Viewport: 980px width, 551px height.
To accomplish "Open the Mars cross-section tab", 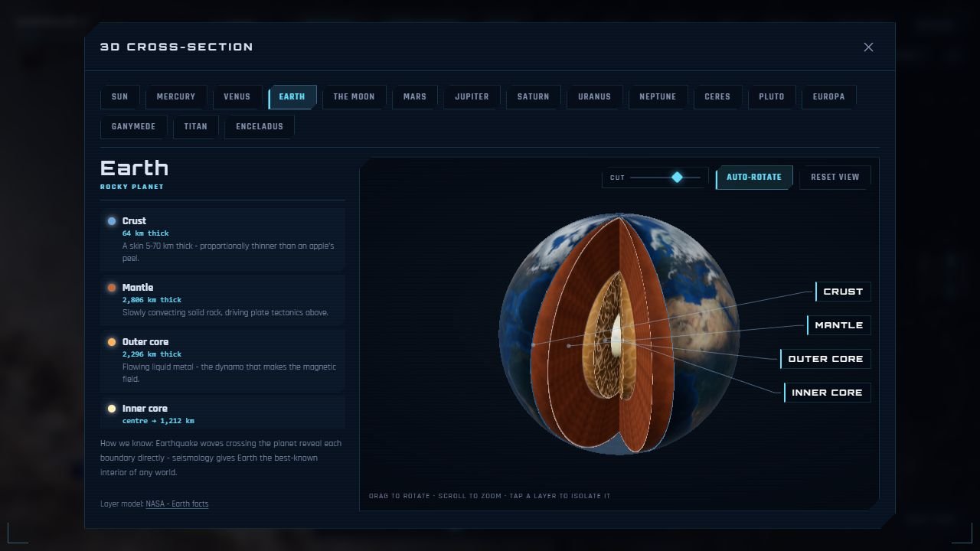I will pos(414,96).
